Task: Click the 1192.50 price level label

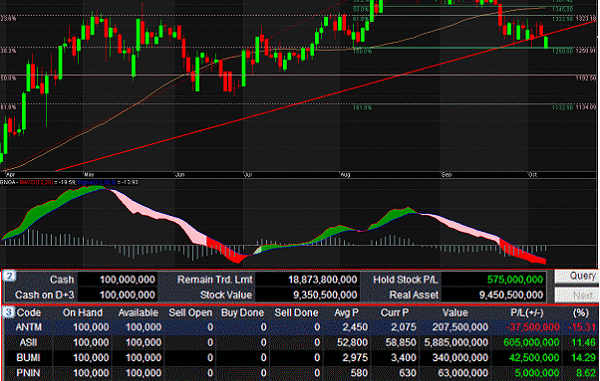Action: point(586,78)
